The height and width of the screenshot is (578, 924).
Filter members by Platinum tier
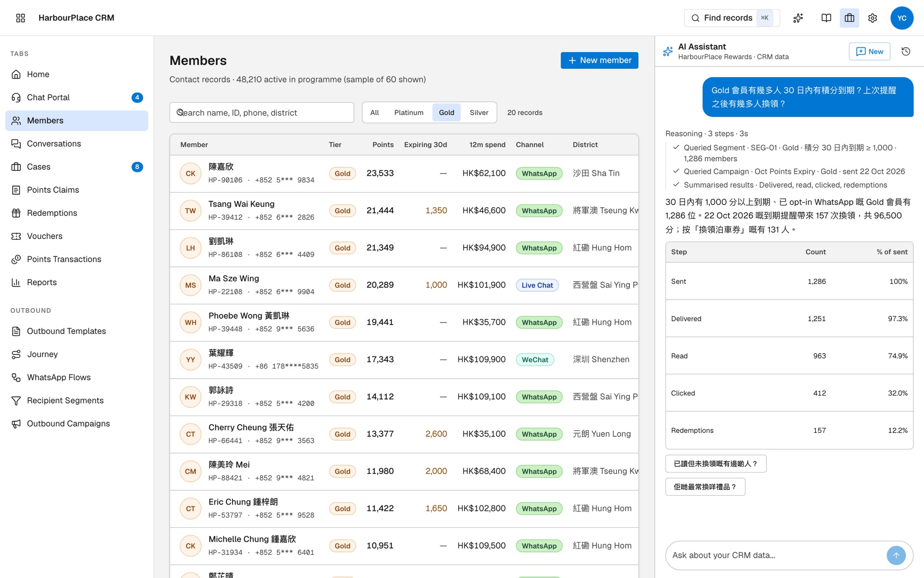409,113
